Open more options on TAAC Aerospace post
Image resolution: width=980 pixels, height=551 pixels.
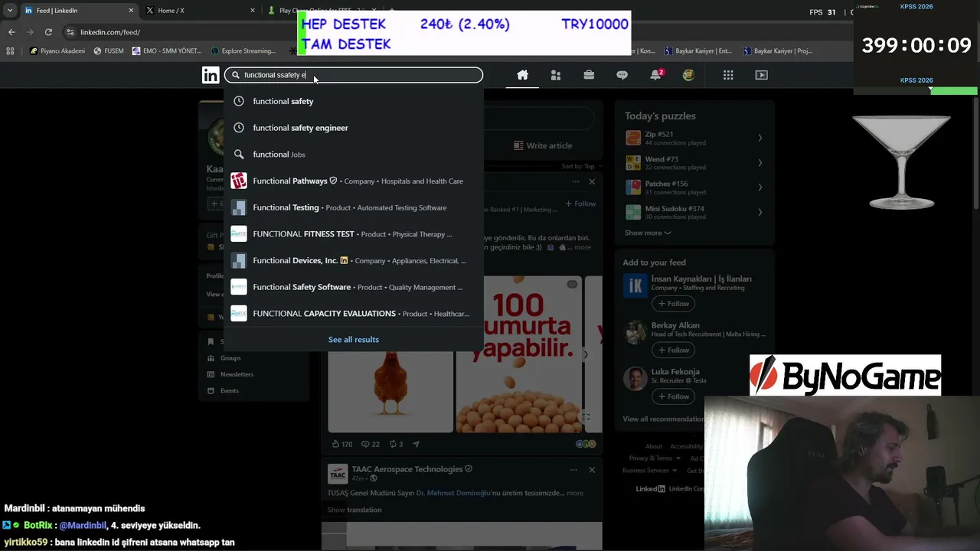click(x=573, y=469)
